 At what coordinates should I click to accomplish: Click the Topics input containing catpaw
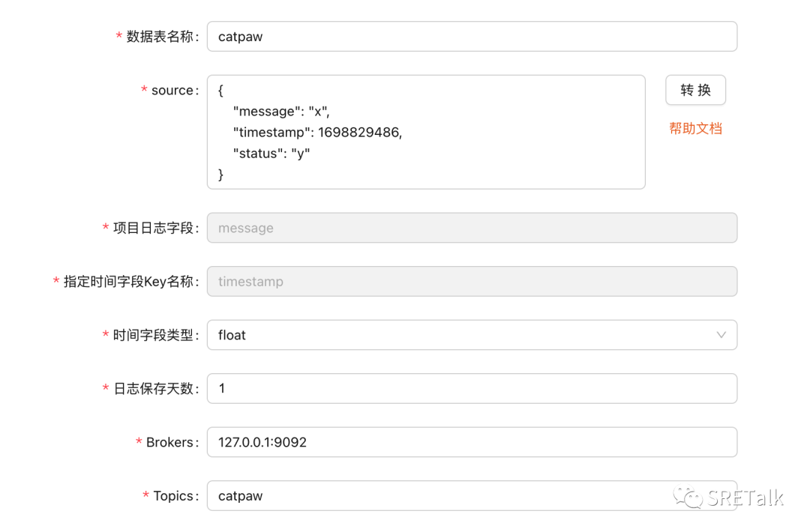(472, 496)
